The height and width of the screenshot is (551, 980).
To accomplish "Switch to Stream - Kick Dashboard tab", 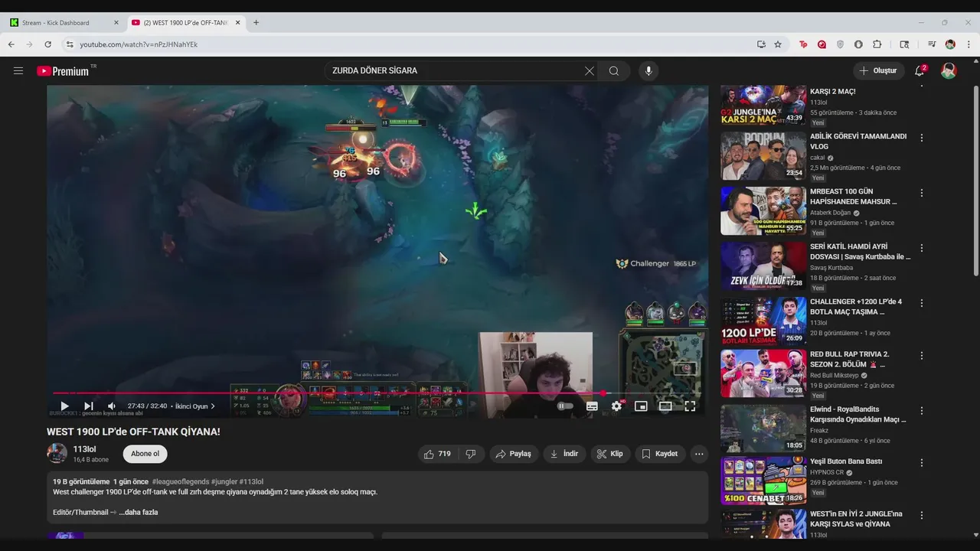I will [x=64, y=23].
